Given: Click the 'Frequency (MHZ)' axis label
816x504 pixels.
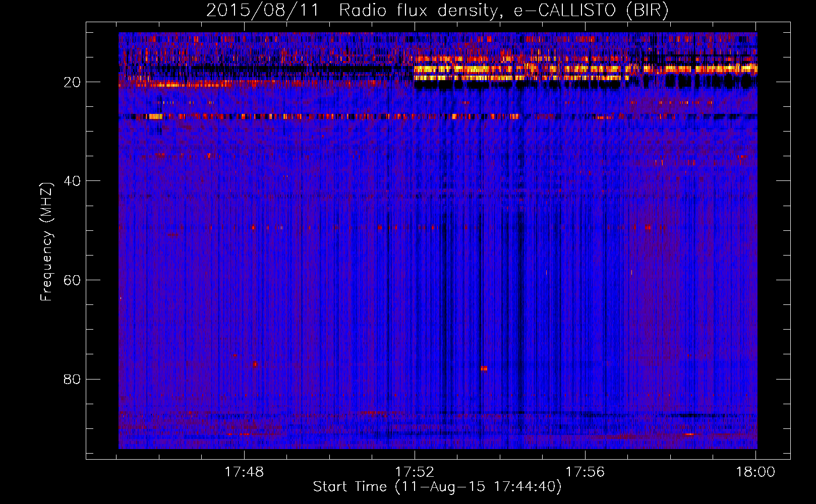Looking at the screenshot, I should tap(46, 242).
